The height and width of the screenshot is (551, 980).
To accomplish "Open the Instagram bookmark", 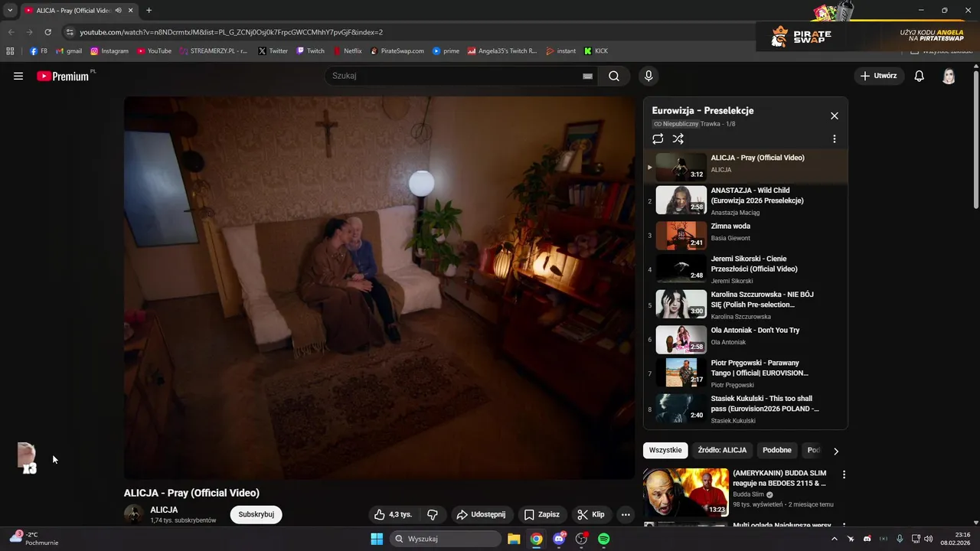I will (109, 51).
